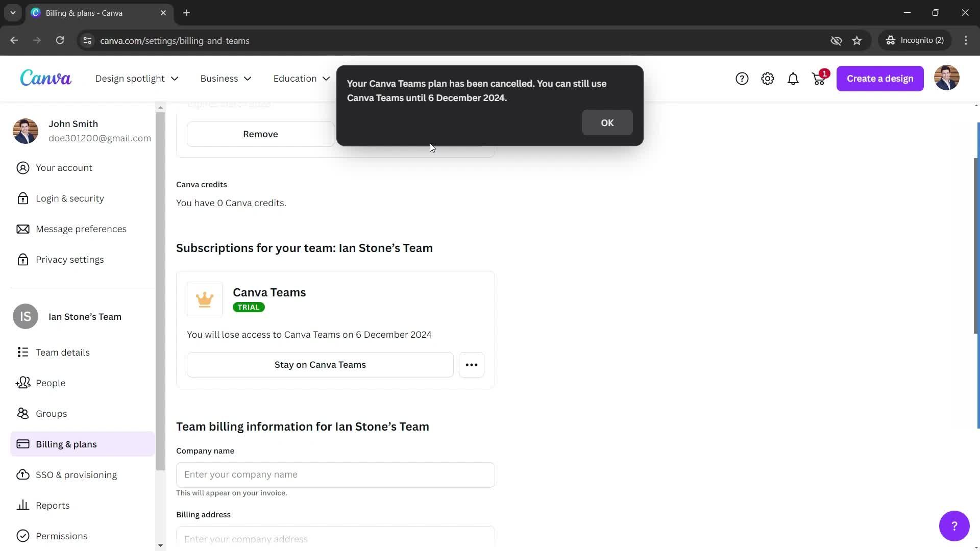This screenshot has width=980, height=551.
Task: Expand the Design spotlight menu
Action: (137, 79)
